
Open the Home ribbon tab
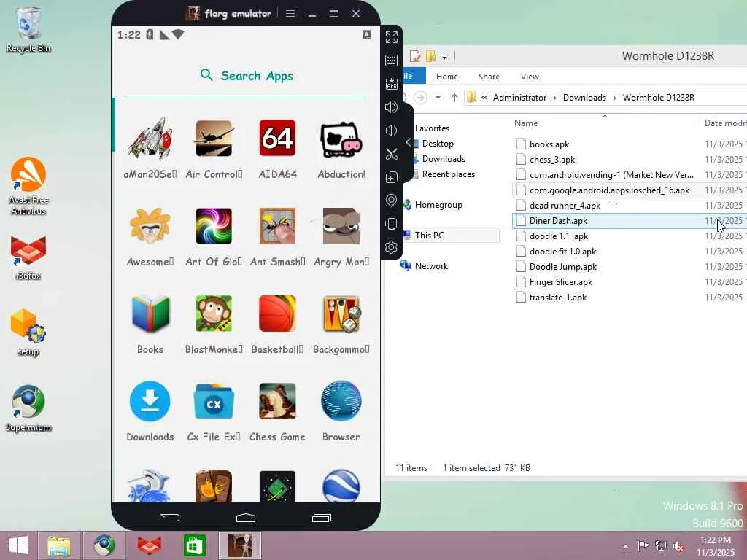(447, 77)
